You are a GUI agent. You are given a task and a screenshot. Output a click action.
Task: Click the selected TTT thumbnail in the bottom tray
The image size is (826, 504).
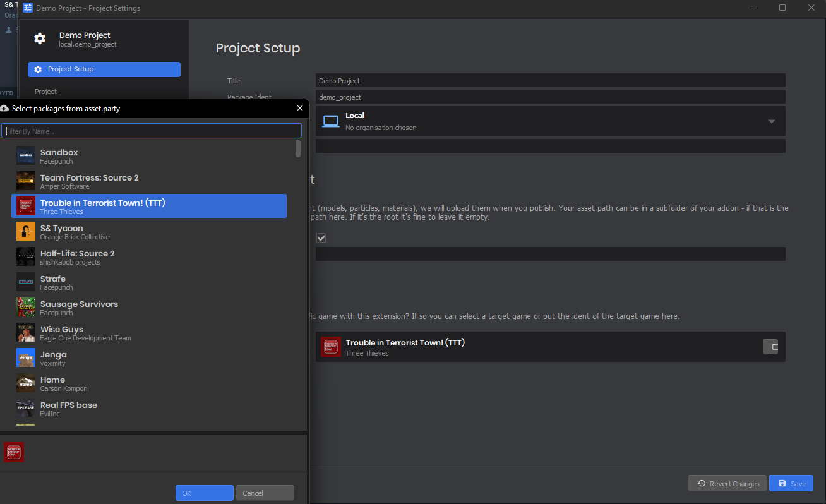14,452
